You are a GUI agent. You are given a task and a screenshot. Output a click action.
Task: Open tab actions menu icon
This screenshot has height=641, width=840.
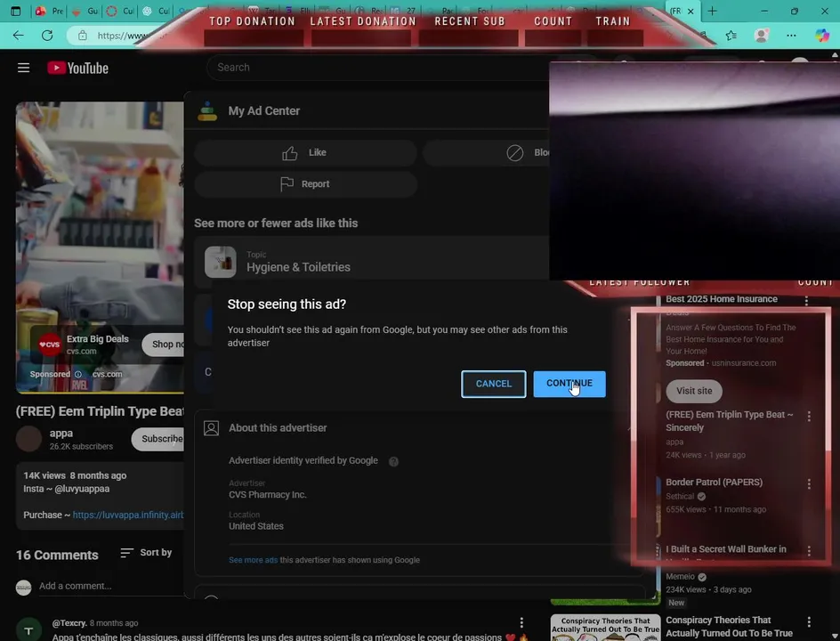tap(15, 12)
